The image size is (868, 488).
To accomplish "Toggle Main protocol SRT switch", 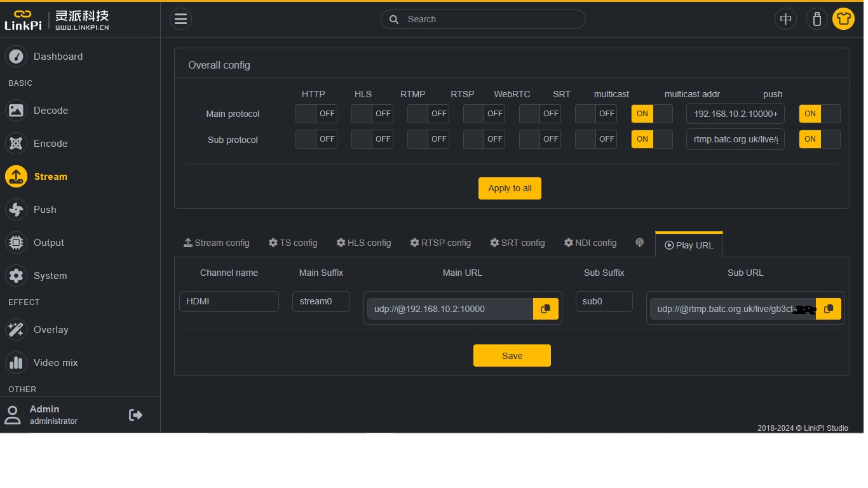I will pyautogui.click(x=595, y=114).
